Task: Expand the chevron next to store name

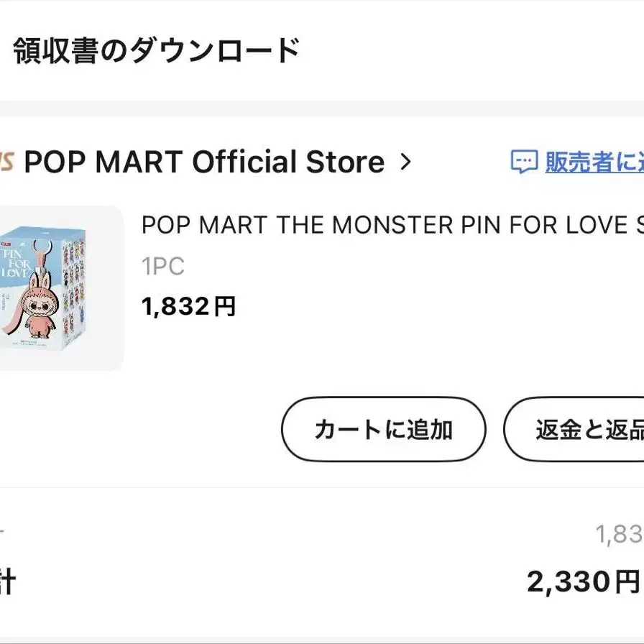Action: (405, 162)
